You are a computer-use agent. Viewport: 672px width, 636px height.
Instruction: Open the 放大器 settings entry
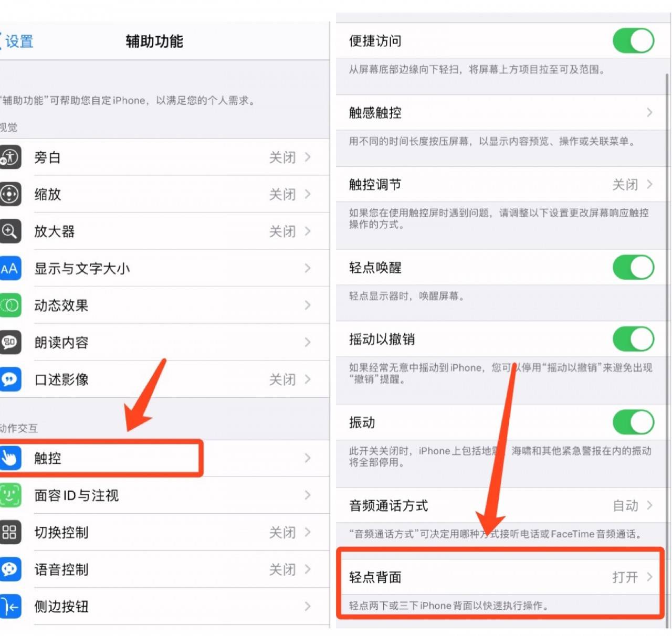coord(164,231)
